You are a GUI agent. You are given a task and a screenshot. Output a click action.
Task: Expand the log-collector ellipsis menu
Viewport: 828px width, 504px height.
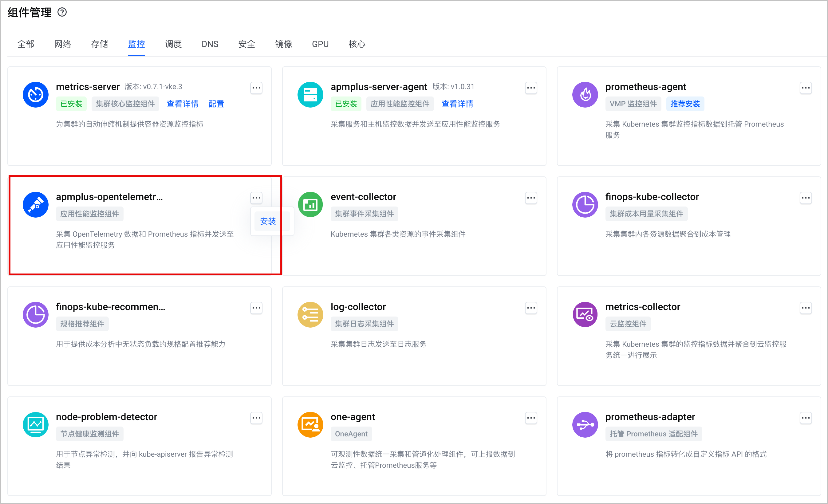(x=531, y=308)
